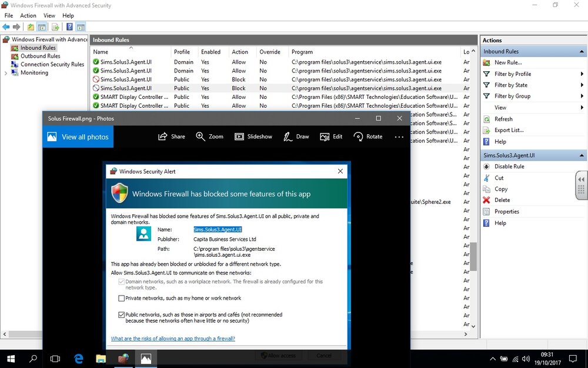
Task: Open Properties of the selected rule
Action: click(506, 212)
